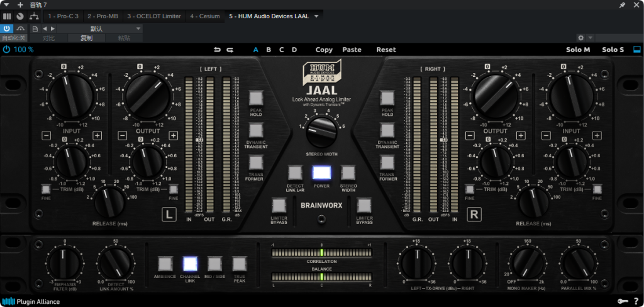Toggle left LIMITER BYPASS
This screenshot has height=307, width=644.
coord(279,206)
